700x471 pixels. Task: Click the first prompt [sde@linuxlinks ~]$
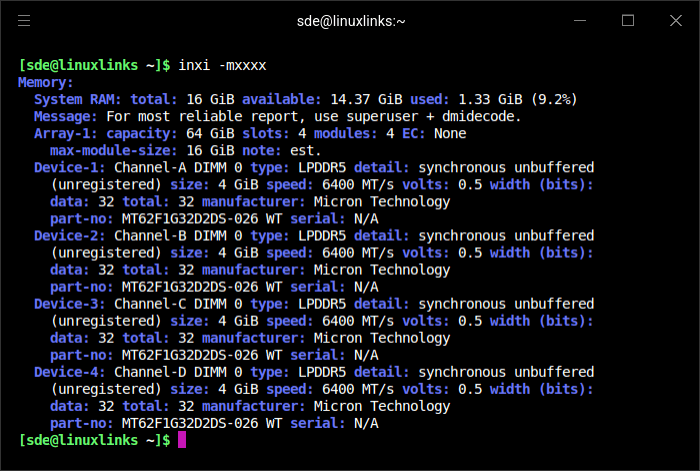pos(94,65)
